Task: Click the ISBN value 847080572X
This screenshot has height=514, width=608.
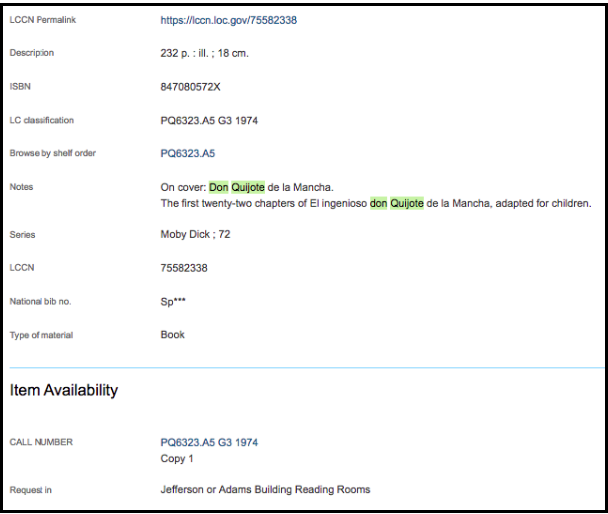Action: click(190, 87)
